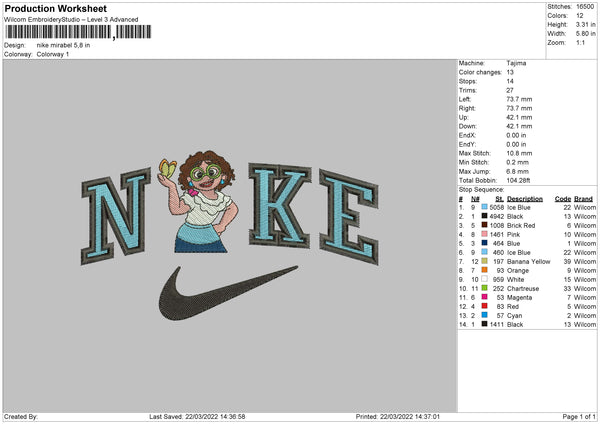This screenshot has height=424, width=600.
Task: Click the Brick Red 1008 color swatch
Action: point(484,225)
